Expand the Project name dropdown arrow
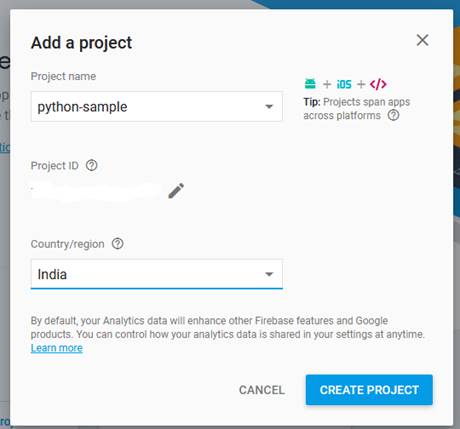The image size is (460, 429). click(x=269, y=107)
